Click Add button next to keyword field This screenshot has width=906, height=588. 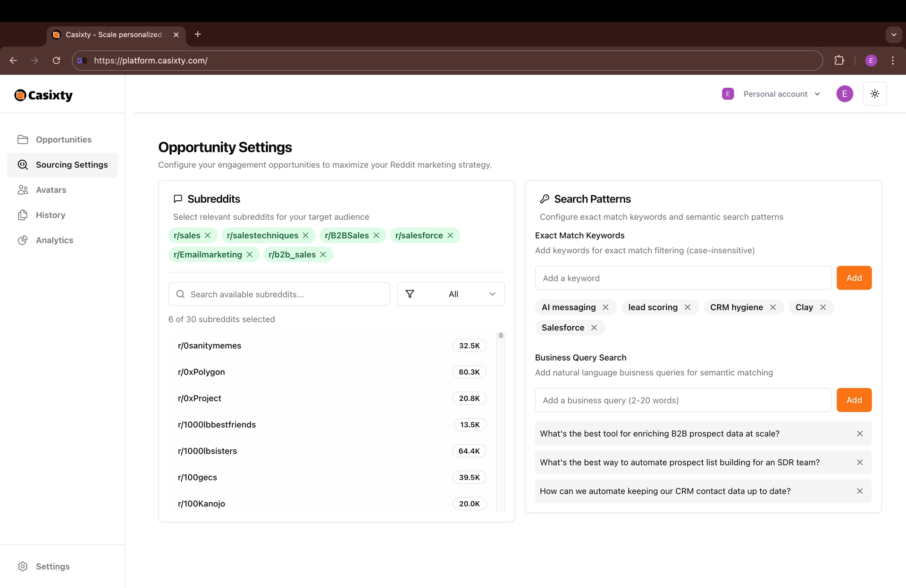pos(854,278)
